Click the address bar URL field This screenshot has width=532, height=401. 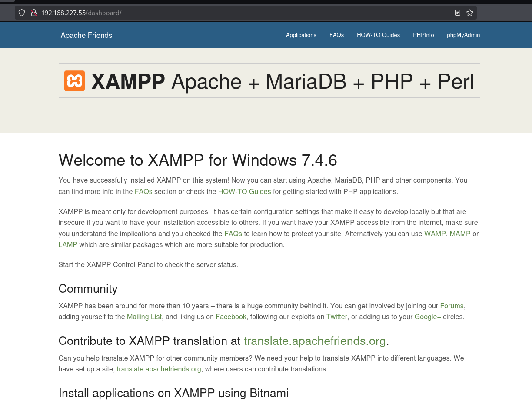[x=246, y=13]
